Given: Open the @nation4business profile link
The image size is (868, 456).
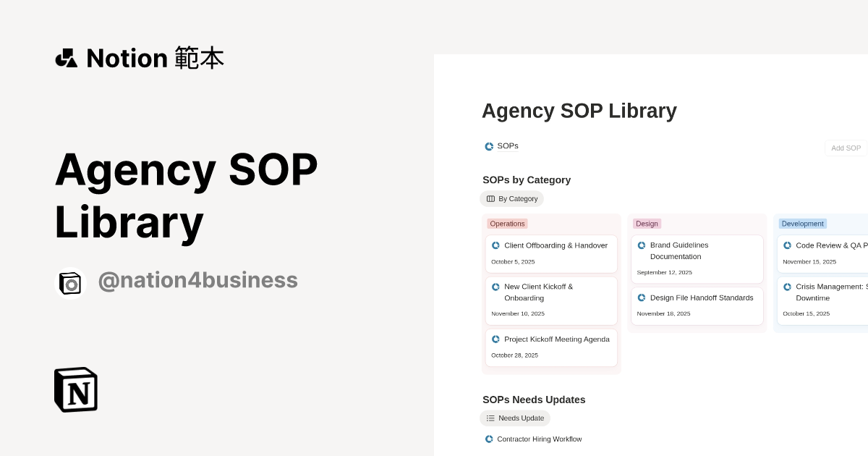Looking at the screenshot, I should pos(198,280).
